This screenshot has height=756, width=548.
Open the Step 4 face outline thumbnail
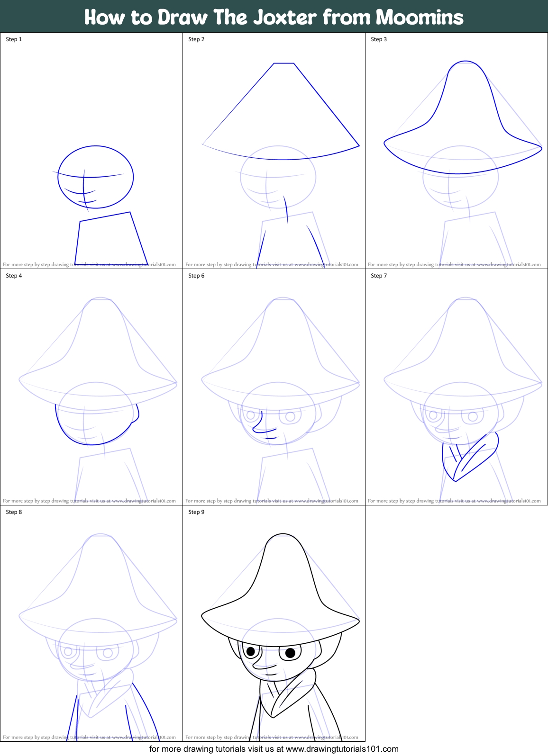click(91, 387)
